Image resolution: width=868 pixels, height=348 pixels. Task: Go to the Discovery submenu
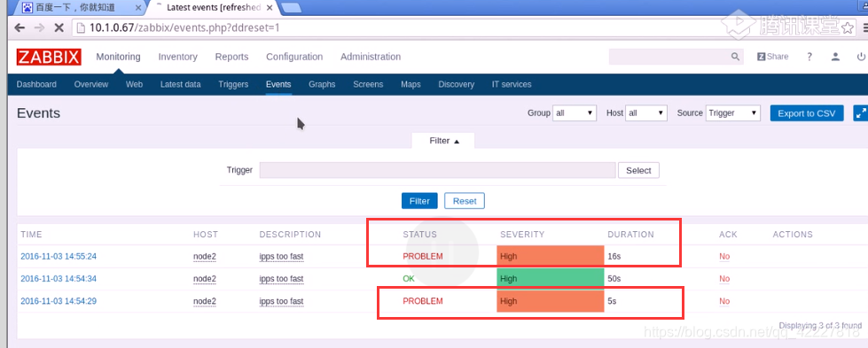[456, 84]
